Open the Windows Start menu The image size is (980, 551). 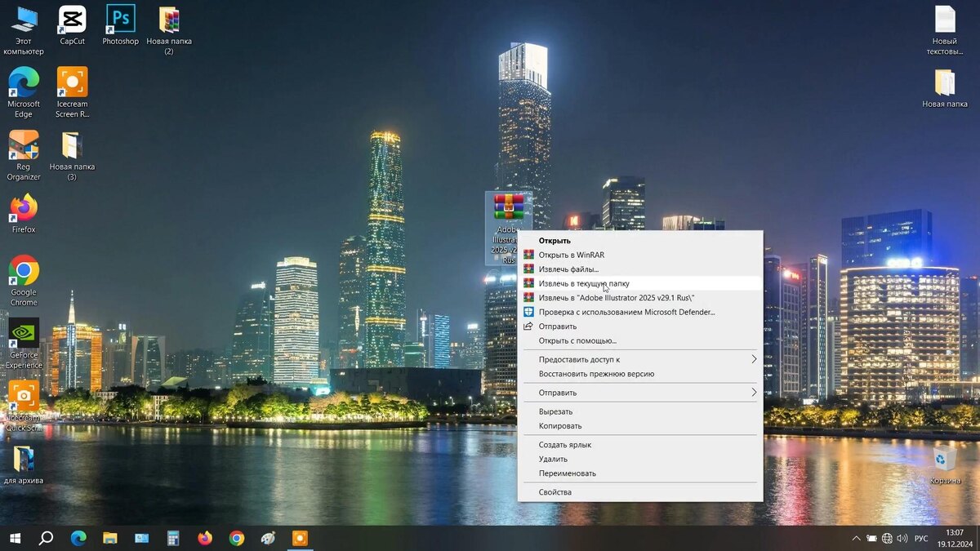point(15,538)
